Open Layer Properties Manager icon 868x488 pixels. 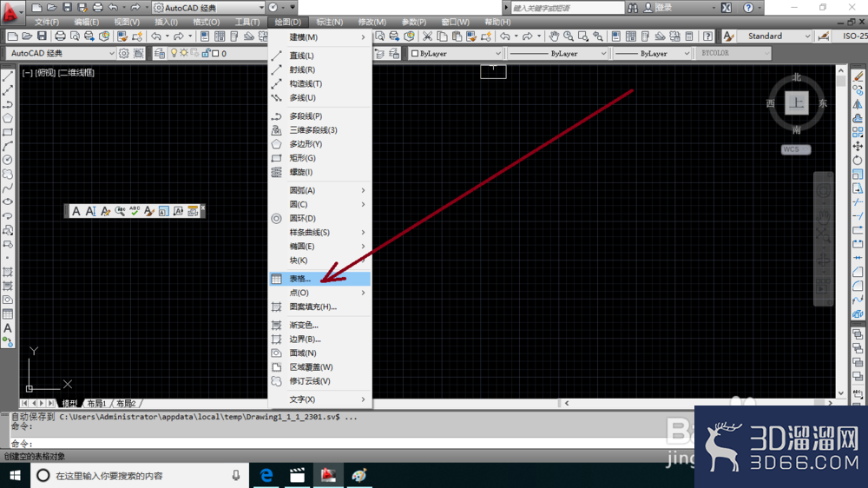coord(160,53)
